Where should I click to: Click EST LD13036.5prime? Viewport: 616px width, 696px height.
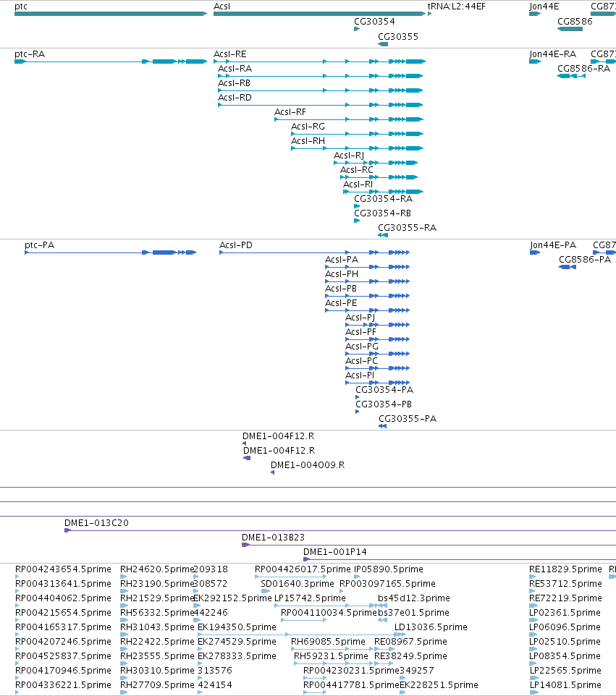click(431, 627)
